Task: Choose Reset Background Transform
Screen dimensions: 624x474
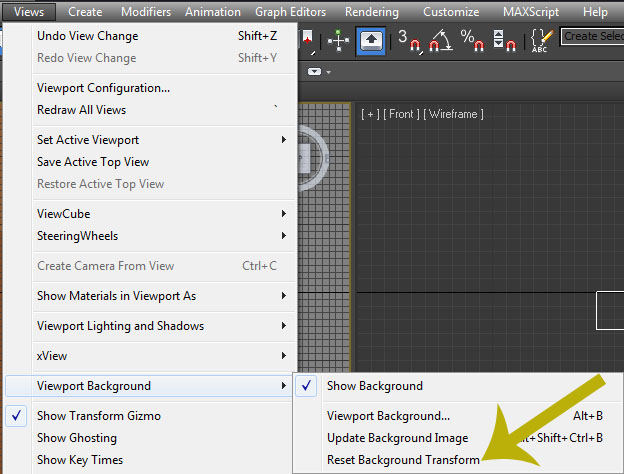Action: tap(458, 460)
